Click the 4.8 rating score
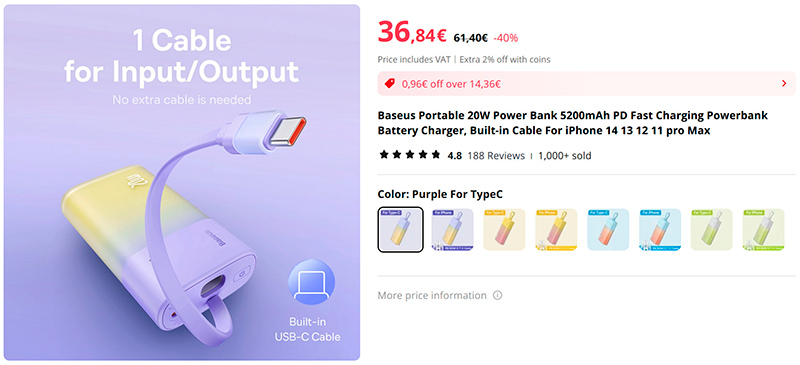 pos(455,156)
